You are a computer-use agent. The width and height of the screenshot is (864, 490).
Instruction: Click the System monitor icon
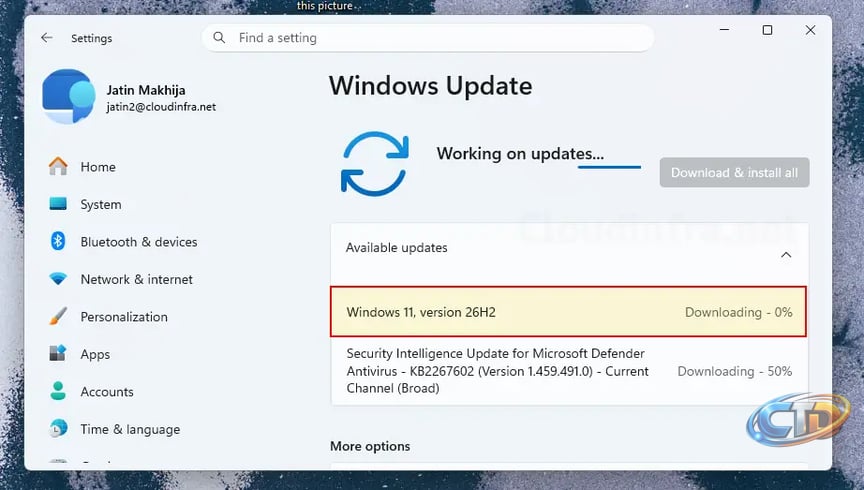[58, 204]
